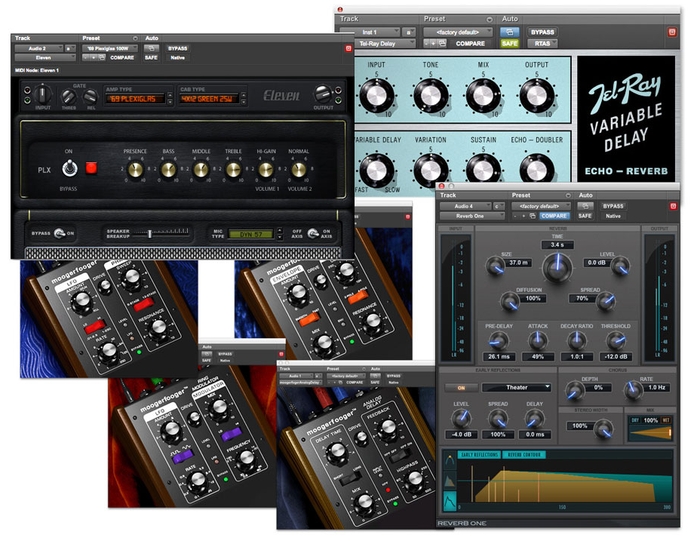
Task: Click the reverb TIME value field 3.4 s
Action: click(557, 245)
